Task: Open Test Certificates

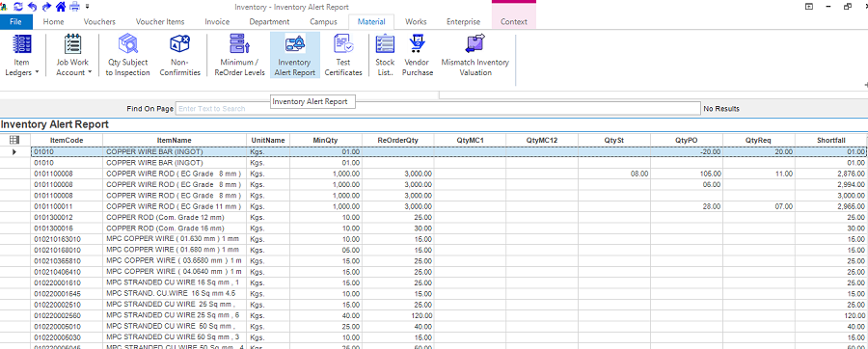Action: click(x=343, y=55)
